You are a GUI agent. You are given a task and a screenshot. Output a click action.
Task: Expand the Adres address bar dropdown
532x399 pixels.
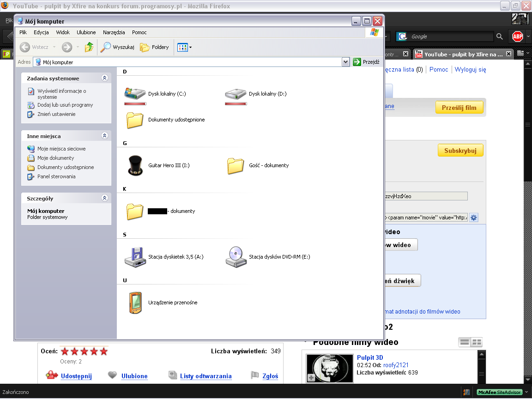click(346, 62)
